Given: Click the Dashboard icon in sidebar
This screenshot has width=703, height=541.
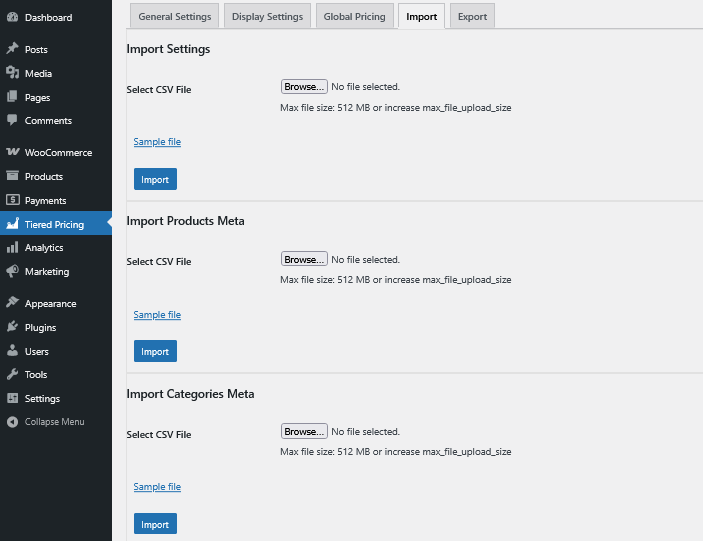Looking at the screenshot, I should pos(12,17).
